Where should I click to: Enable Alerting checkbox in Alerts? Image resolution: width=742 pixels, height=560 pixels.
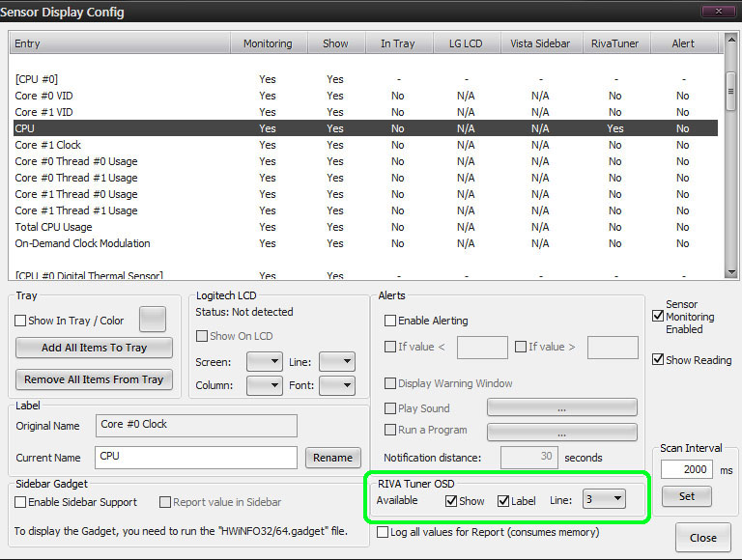(390, 321)
